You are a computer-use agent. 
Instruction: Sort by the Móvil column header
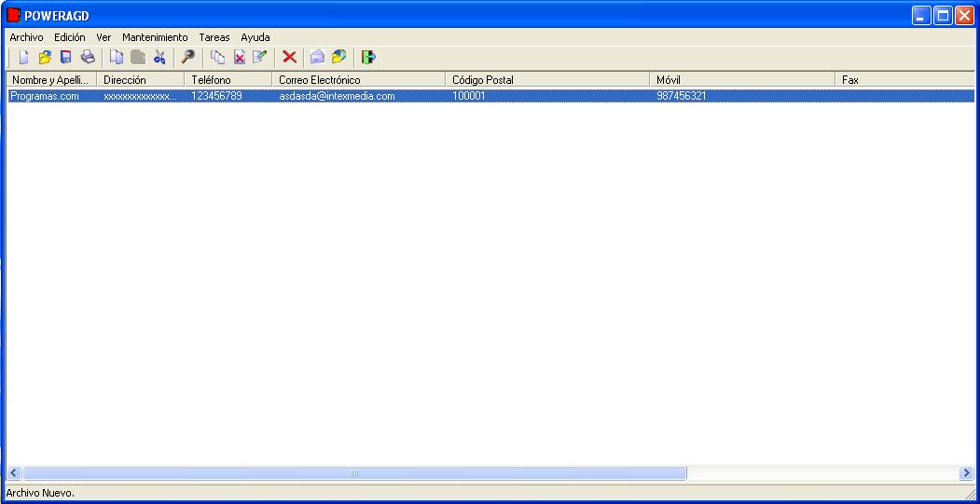(742, 80)
